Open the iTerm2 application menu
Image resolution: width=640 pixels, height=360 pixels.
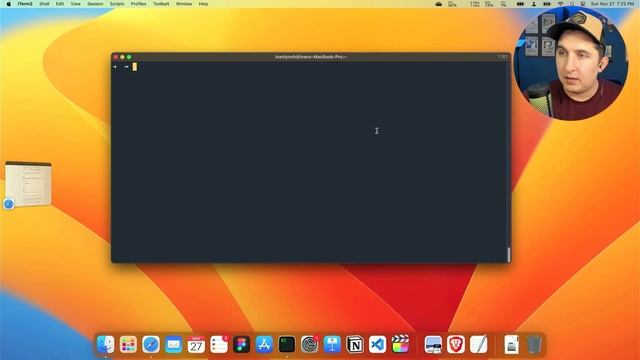[x=25, y=4]
